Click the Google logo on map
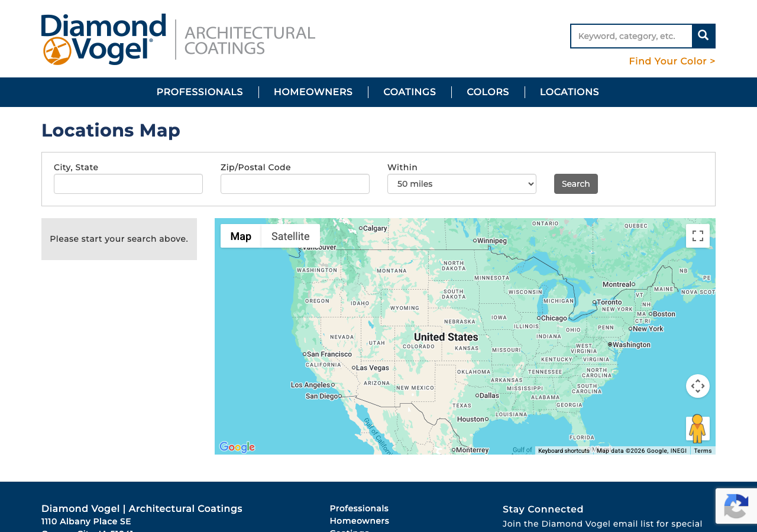Viewport: 757px width, 532px height. [237, 447]
